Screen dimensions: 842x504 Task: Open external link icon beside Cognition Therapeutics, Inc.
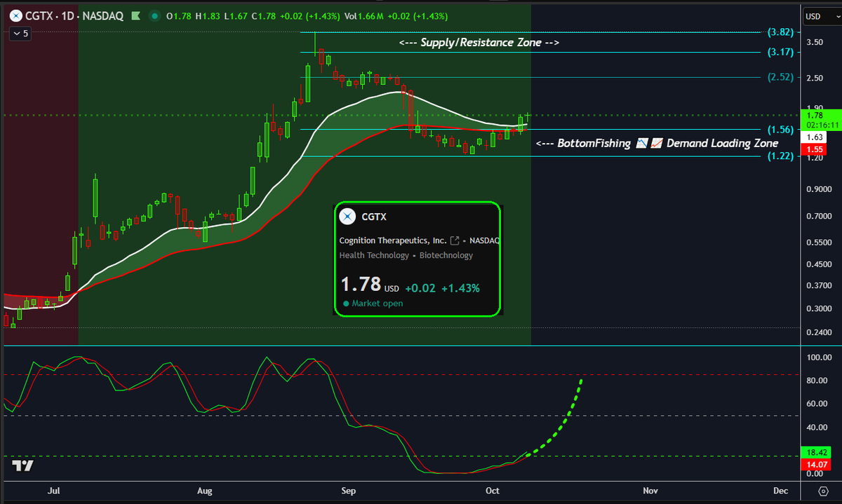[454, 240]
